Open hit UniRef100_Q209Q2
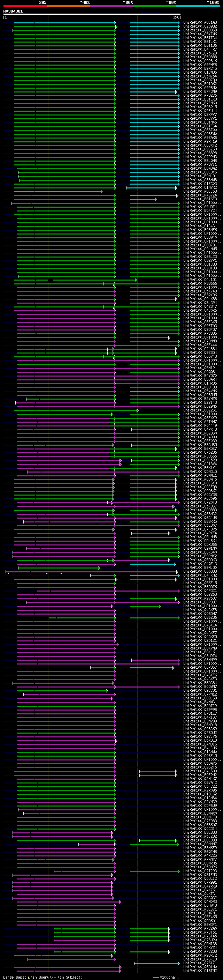223x980 pixels. (x=200, y=26)
